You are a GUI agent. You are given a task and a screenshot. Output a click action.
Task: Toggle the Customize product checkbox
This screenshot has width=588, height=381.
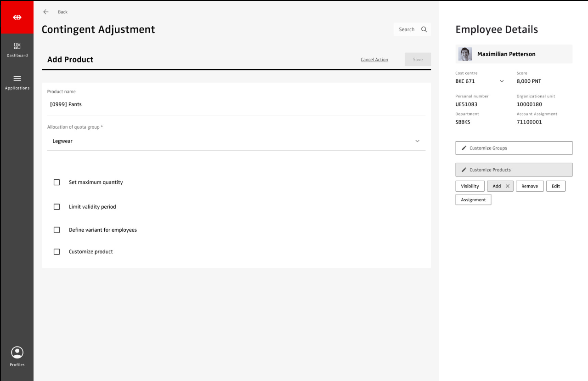pos(57,252)
